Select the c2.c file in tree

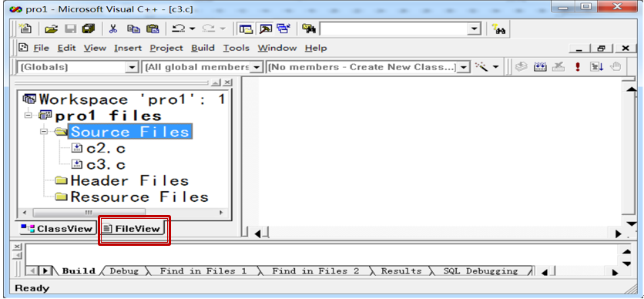106,148
